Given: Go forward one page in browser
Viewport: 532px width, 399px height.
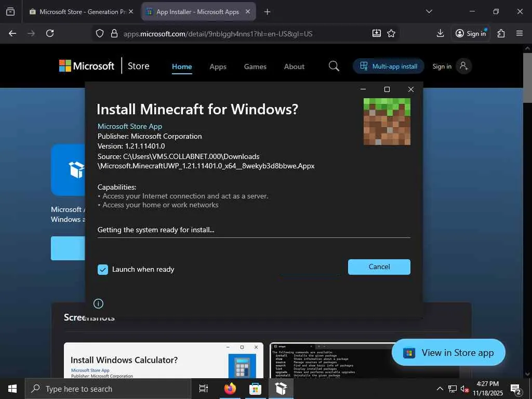Looking at the screenshot, I should click(x=31, y=33).
